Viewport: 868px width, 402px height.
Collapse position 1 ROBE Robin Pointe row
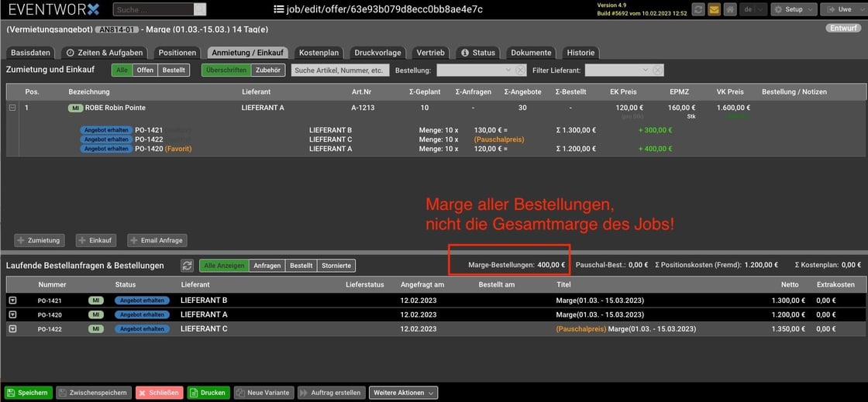12,108
